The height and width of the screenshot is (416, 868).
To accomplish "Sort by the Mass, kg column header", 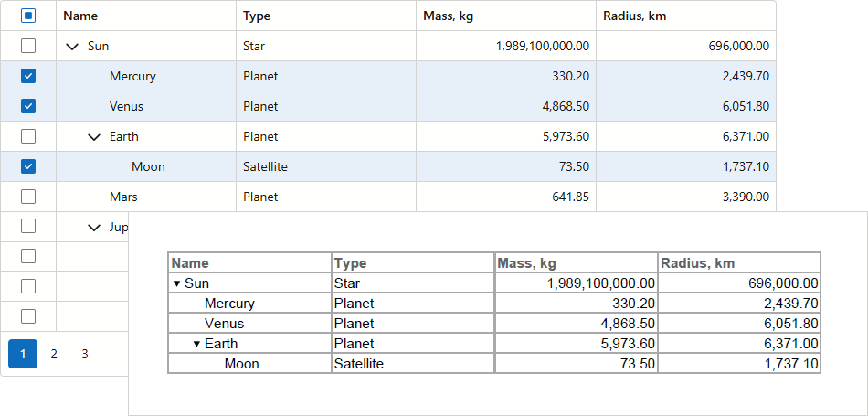I will (x=448, y=16).
